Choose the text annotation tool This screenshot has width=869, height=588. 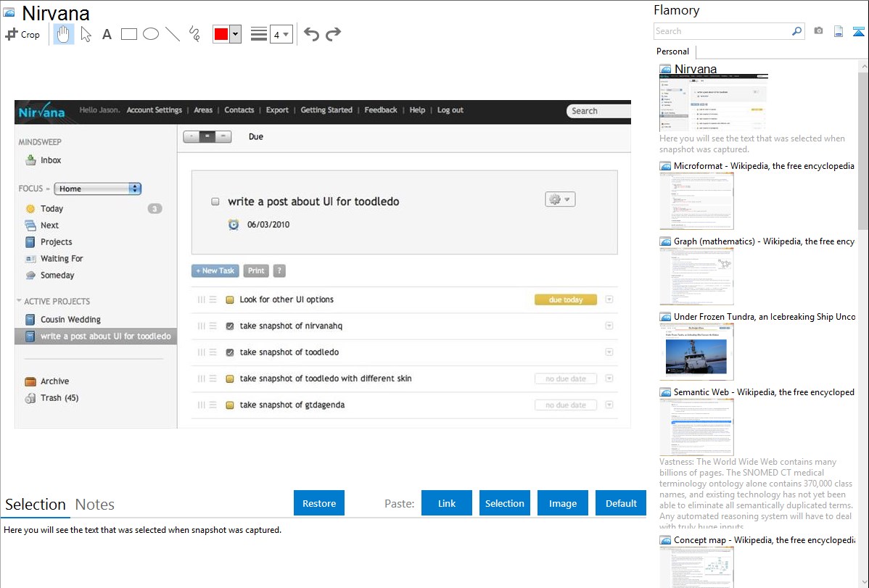[107, 34]
